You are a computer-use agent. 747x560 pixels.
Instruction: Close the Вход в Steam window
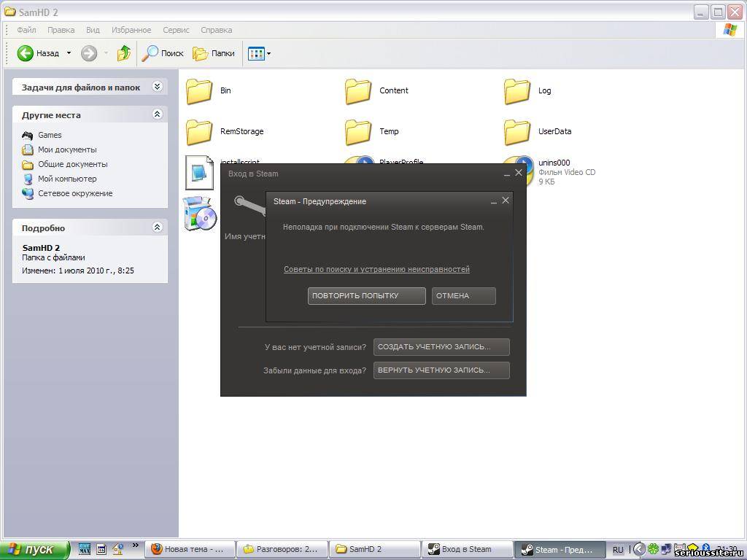(519, 172)
